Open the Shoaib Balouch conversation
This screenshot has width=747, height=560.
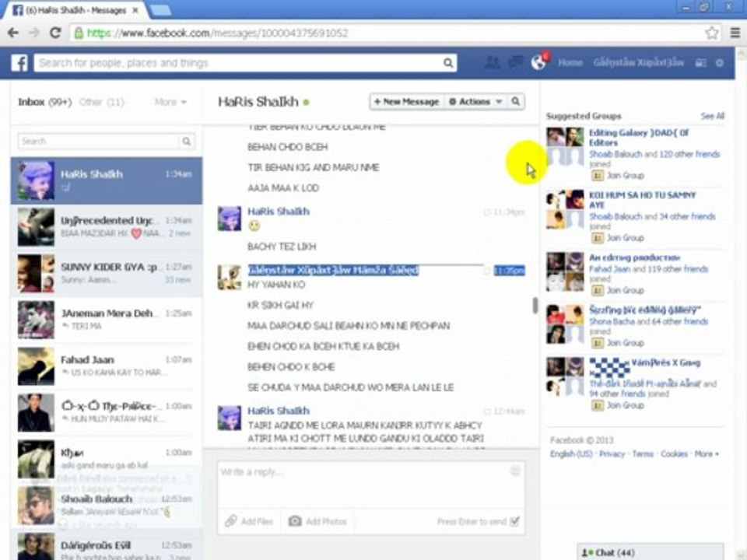pos(107,506)
